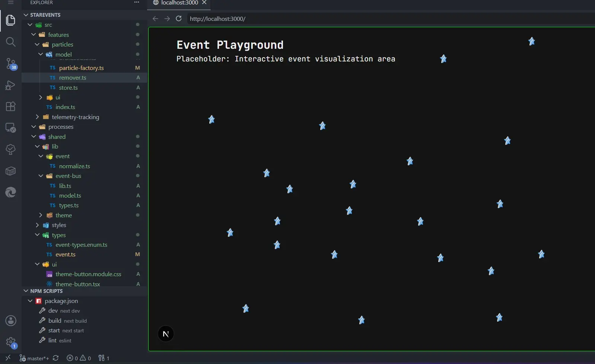Collapse the features folder

[34, 35]
